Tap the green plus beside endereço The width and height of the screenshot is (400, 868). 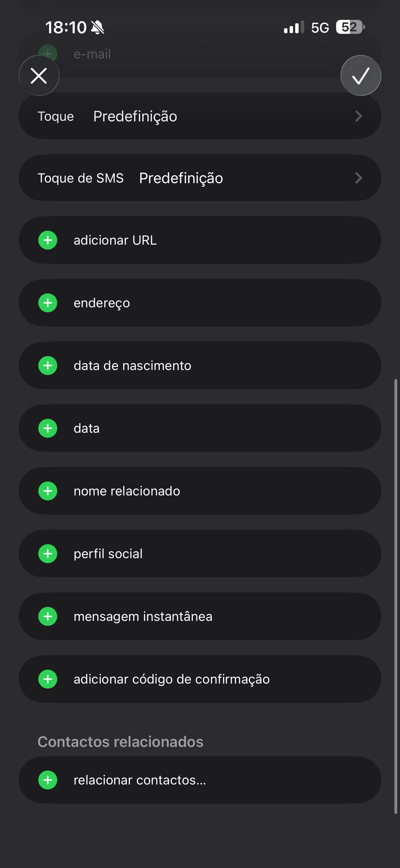(48, 303)
